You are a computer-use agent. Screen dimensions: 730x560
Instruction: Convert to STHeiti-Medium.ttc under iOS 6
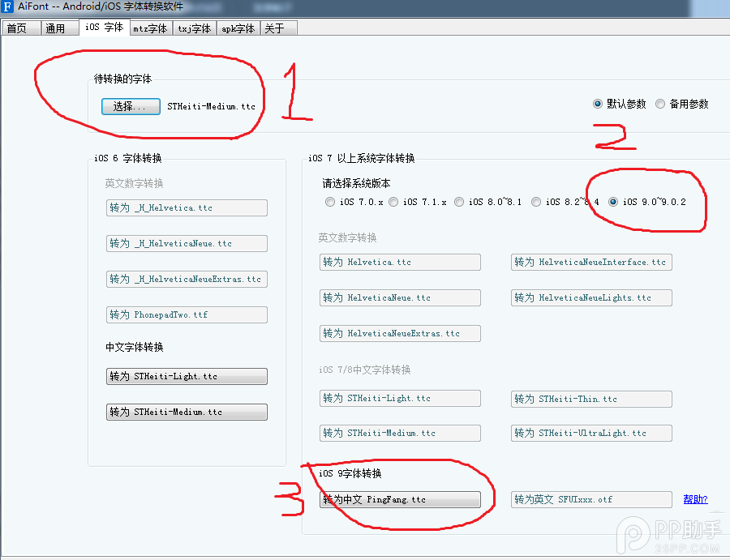coord(187,412)
